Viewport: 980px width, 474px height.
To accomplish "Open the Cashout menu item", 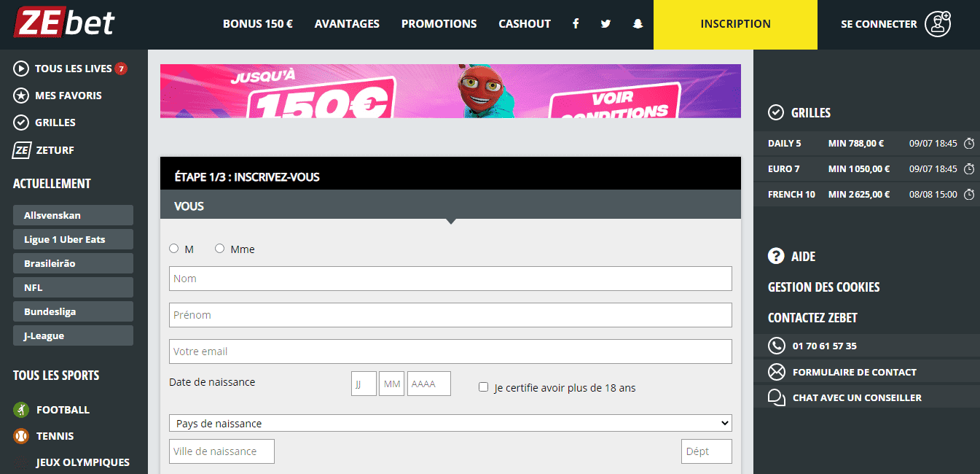I will pyautogui.click(x=525, y=24).
